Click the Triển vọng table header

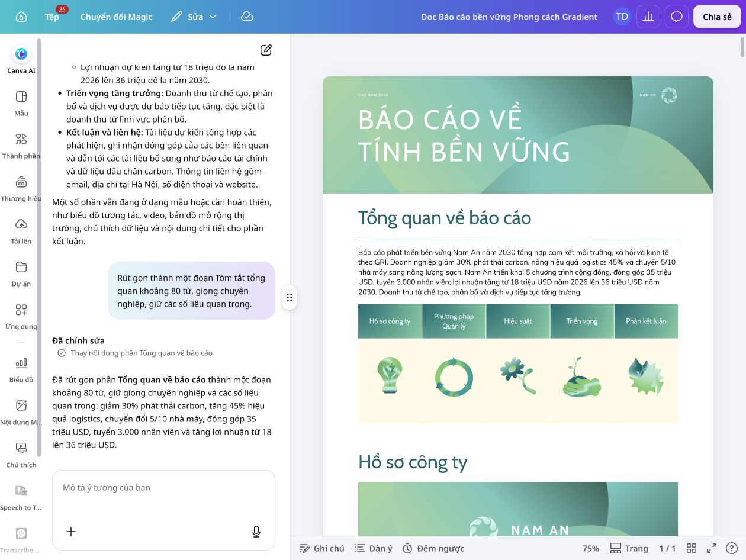(x=582, y=321)
